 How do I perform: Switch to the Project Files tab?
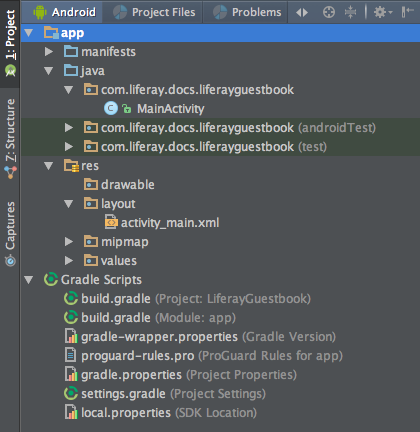(x=154, y=12)
